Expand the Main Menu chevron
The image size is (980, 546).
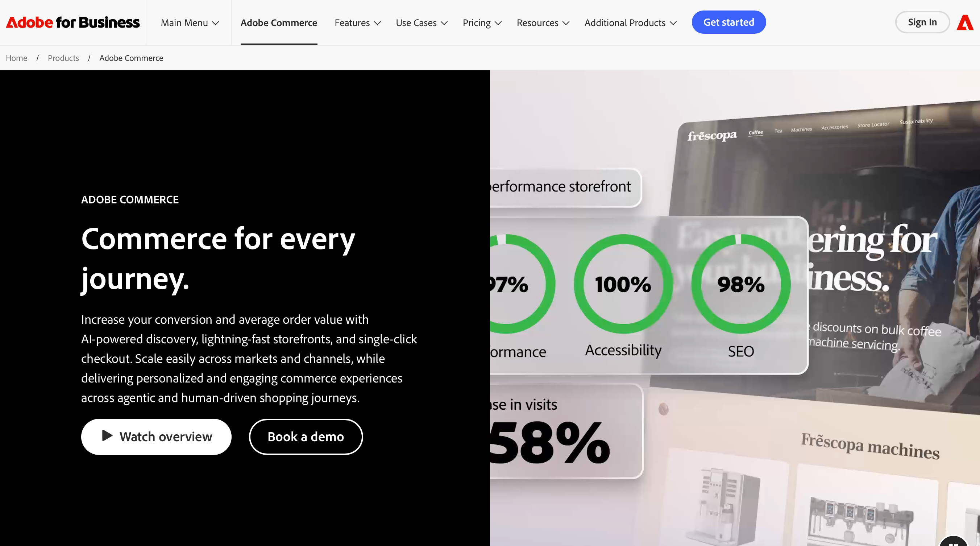pyautogui.click(x=216, y=23)
